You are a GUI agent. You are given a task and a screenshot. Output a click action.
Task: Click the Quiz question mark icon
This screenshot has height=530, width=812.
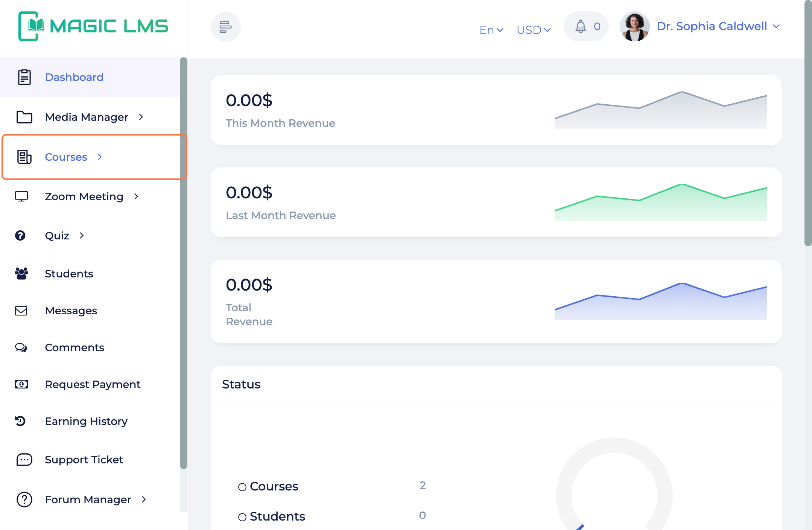[x=20, y=236]
